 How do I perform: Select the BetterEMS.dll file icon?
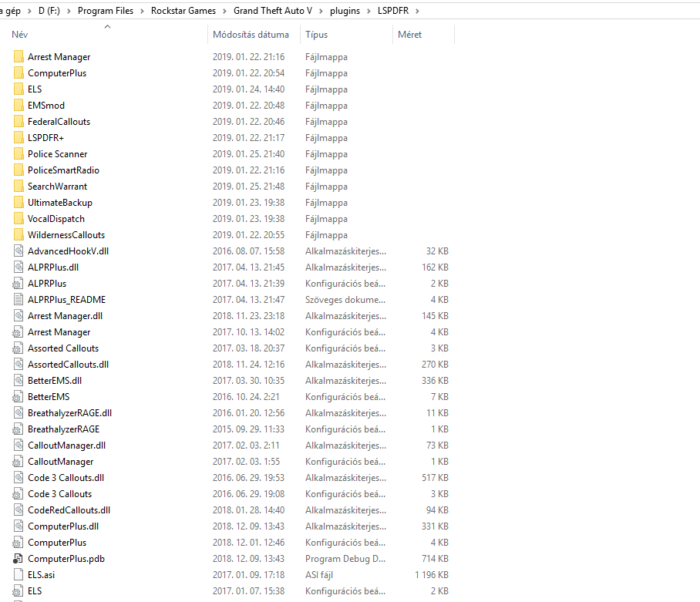point(19,380)
